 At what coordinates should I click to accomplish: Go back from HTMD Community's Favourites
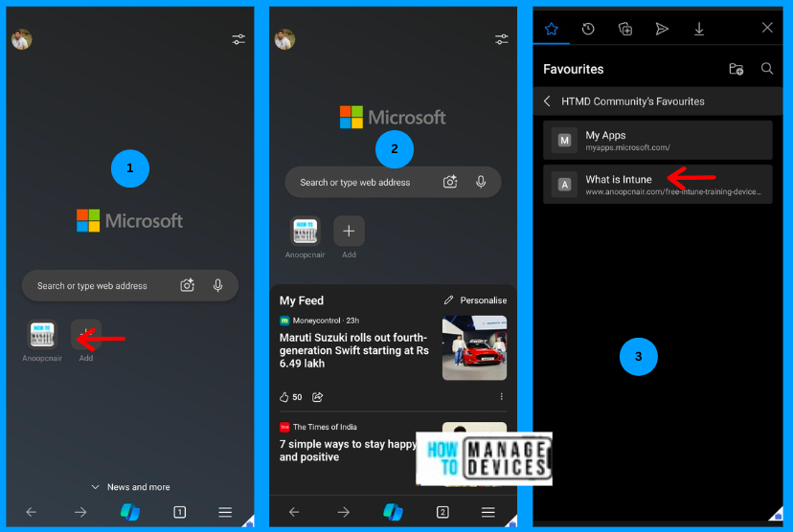pos(547,101)
